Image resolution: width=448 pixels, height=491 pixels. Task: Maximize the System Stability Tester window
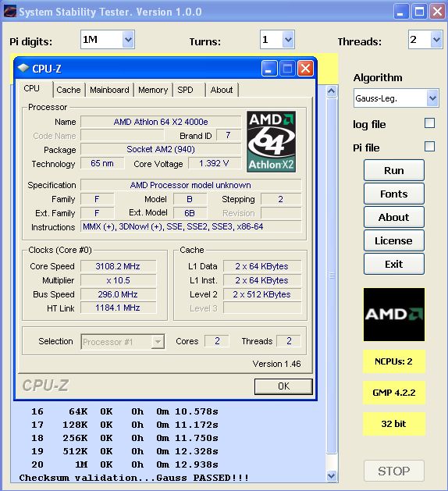click(419, 12)
